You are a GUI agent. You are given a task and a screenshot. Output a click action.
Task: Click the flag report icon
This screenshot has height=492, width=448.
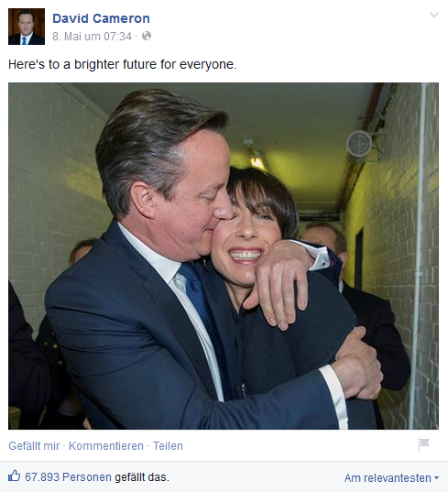[423, 444]
